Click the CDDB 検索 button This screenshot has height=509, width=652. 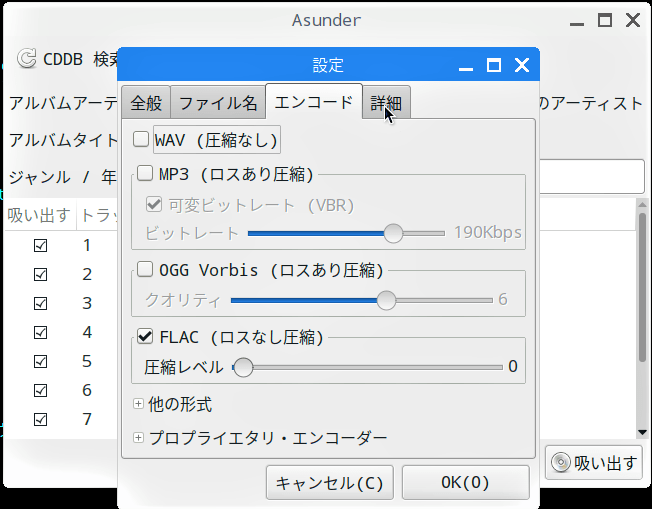point(69,59)
